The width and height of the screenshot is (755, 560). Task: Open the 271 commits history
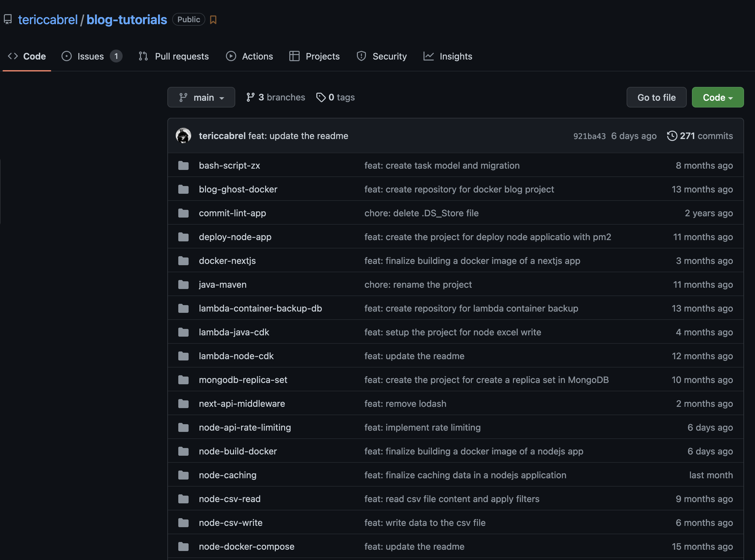700,136
